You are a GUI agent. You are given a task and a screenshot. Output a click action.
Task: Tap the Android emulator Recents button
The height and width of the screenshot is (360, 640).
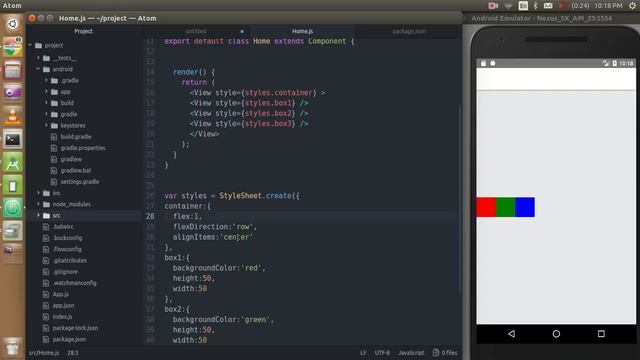pyautogui.click(x=601, y=333)
